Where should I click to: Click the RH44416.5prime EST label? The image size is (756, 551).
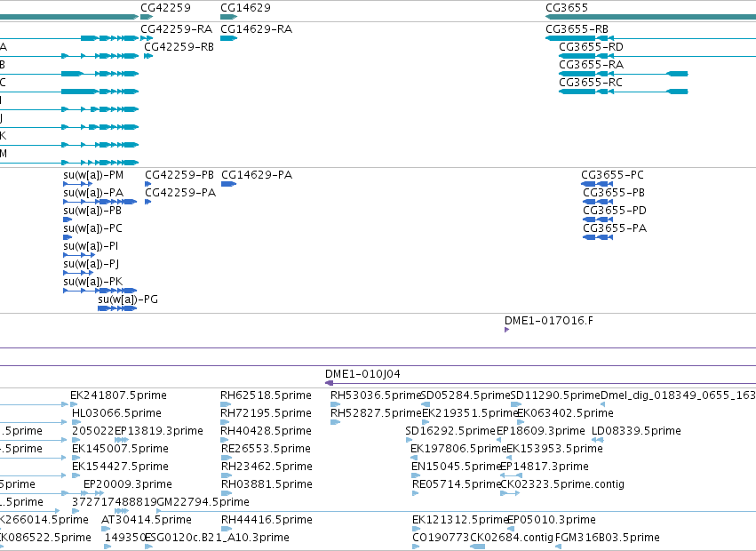[267, 520]
